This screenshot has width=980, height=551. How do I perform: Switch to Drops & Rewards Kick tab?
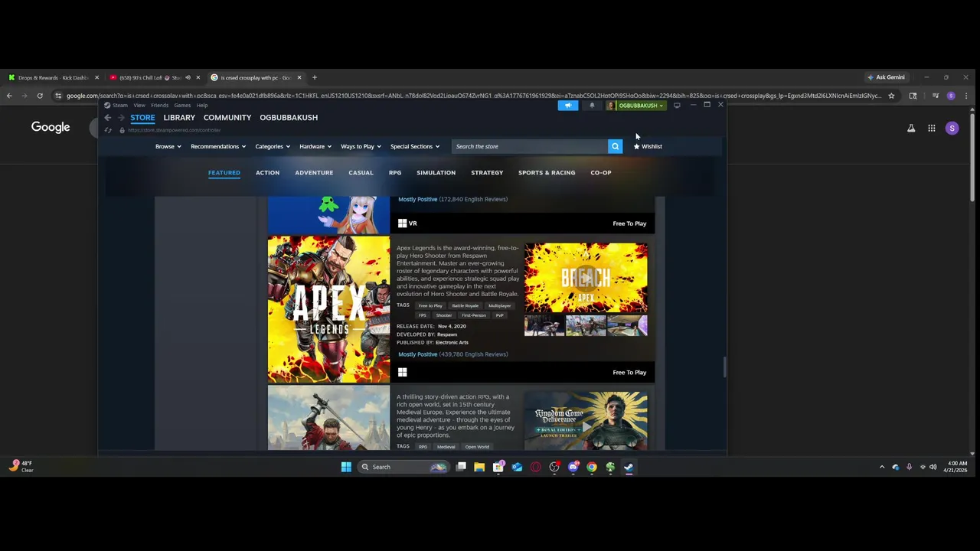pos(54,77)
